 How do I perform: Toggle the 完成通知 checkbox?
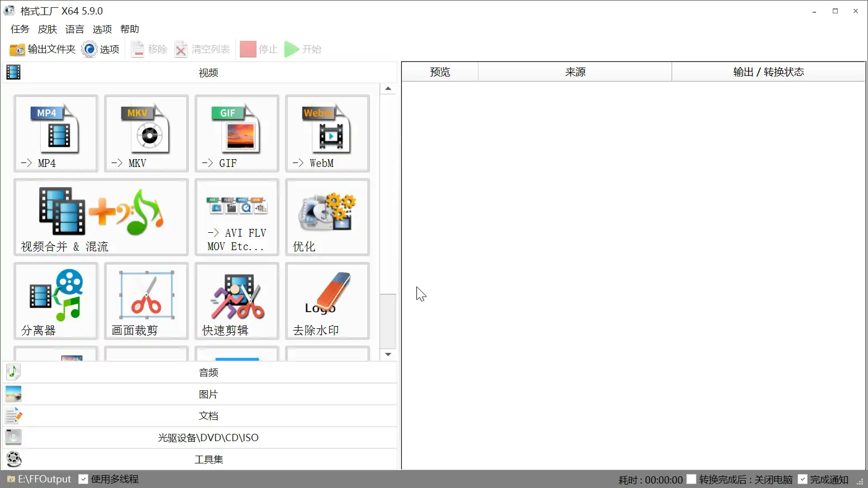pos(803,479)
